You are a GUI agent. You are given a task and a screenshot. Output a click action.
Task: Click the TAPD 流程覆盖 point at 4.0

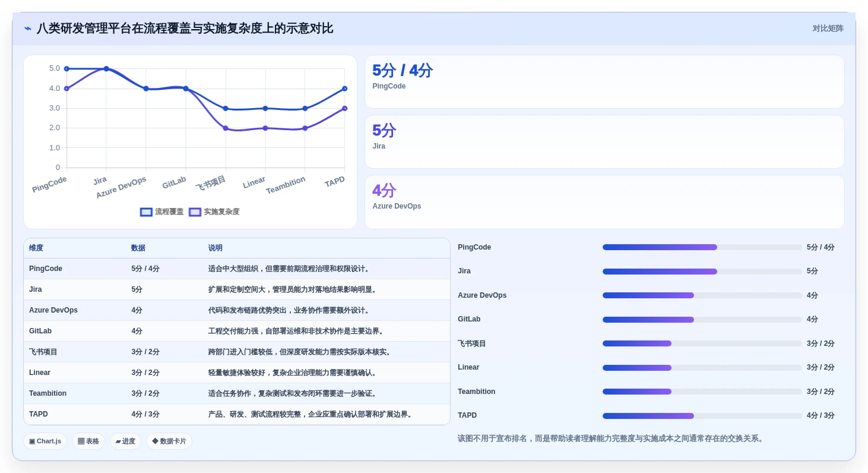coord(344,89)
